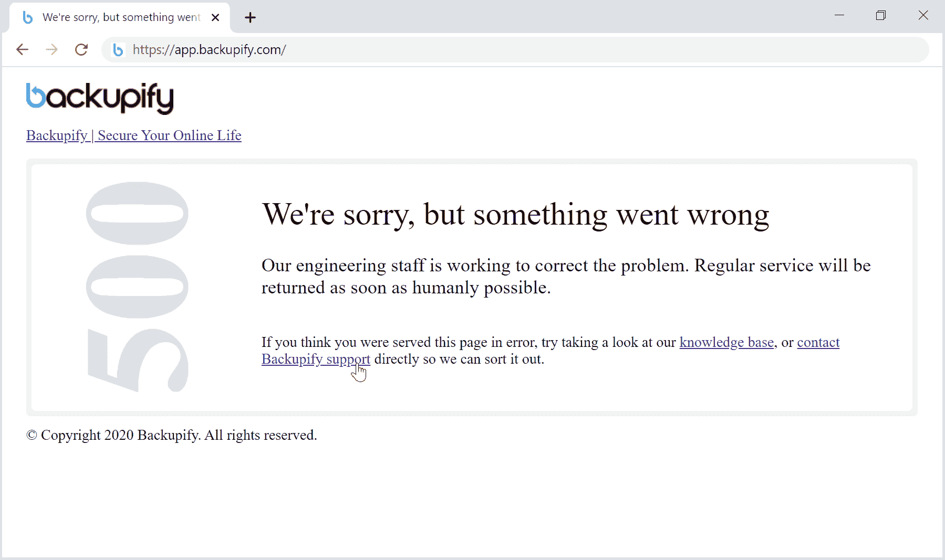The width and height of the screenshot is (945, 560).
Task: Click the browser forward arrow button
Action: [51, 50]
